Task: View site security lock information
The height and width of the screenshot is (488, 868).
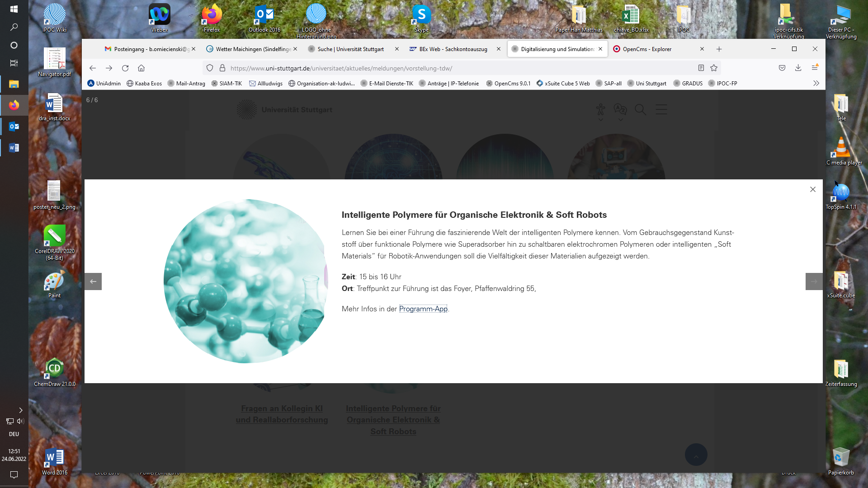Action: pos(222,68)
